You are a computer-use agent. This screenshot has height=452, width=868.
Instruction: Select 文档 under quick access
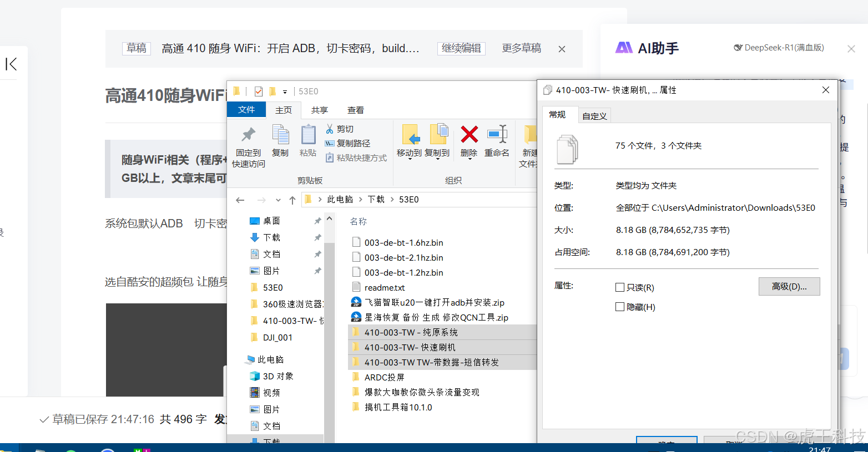pos(271,254)
